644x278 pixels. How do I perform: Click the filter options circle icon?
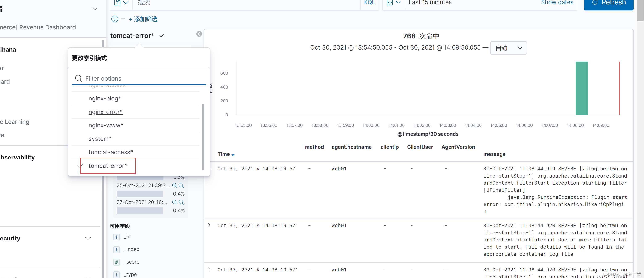[x=115, y=19]
